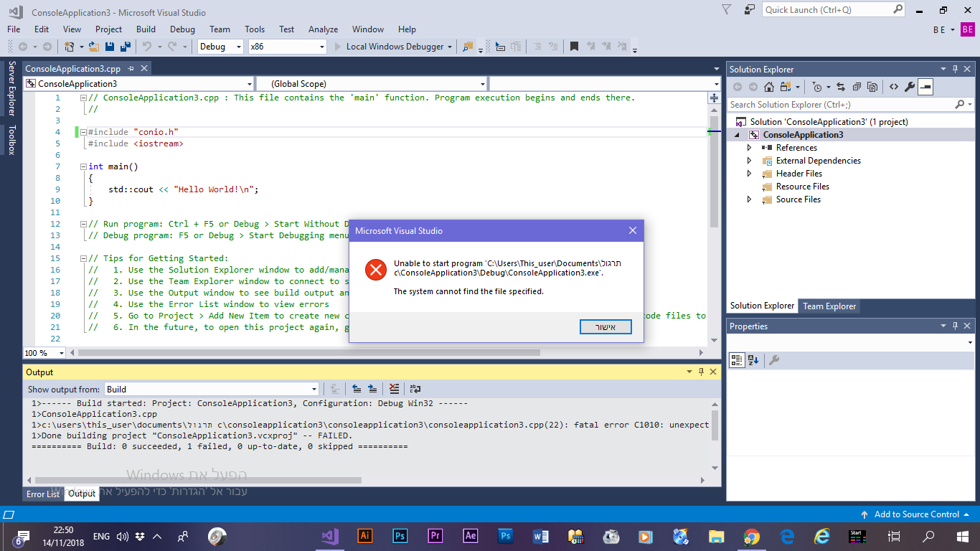The image size is (980, 551).
Task: Click the split editor icon above scrollbar
Action: click(715, 98)
